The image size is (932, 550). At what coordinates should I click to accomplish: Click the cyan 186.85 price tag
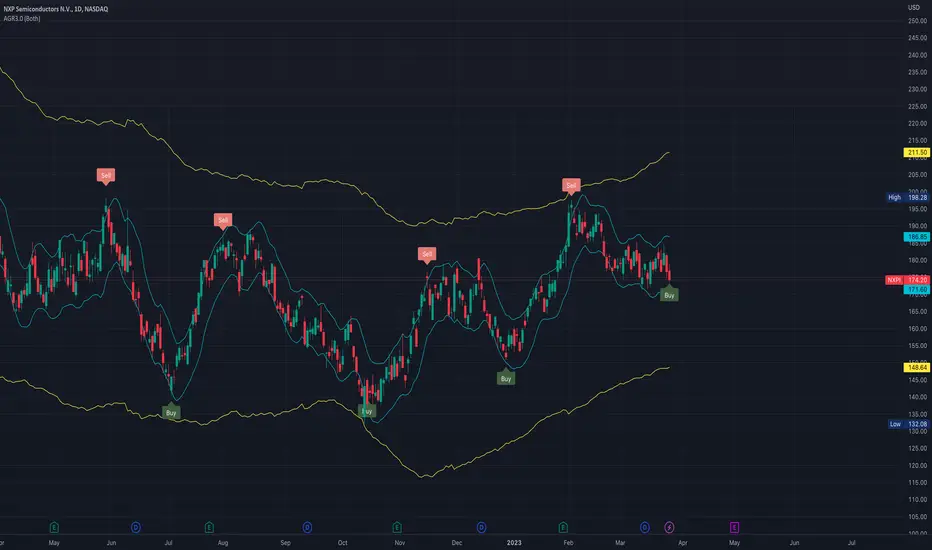(x=917, y=237)
